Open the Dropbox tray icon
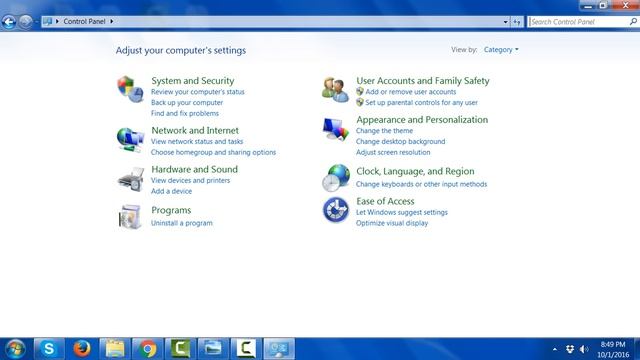The height and width of the screenshot is (360, 640). point(570,349)
